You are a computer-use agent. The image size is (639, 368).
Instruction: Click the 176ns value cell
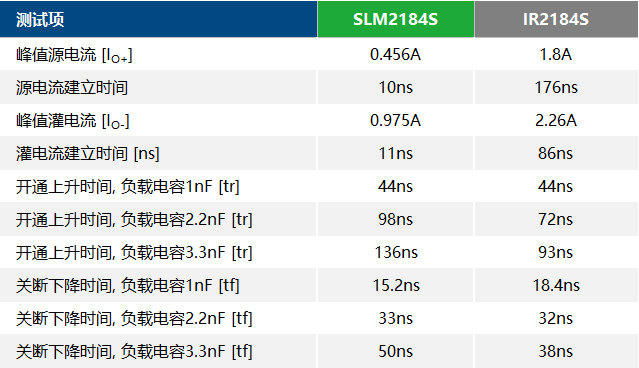tap(556, 87)
